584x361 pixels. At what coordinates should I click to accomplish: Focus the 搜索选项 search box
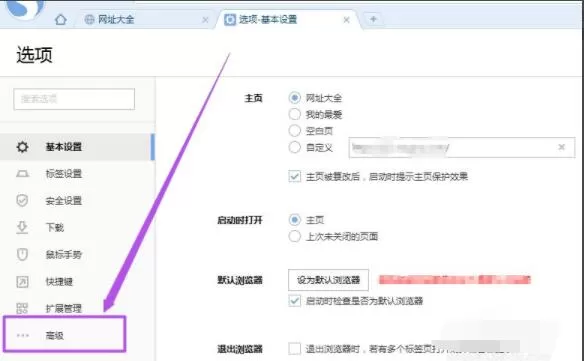(74, 99)
